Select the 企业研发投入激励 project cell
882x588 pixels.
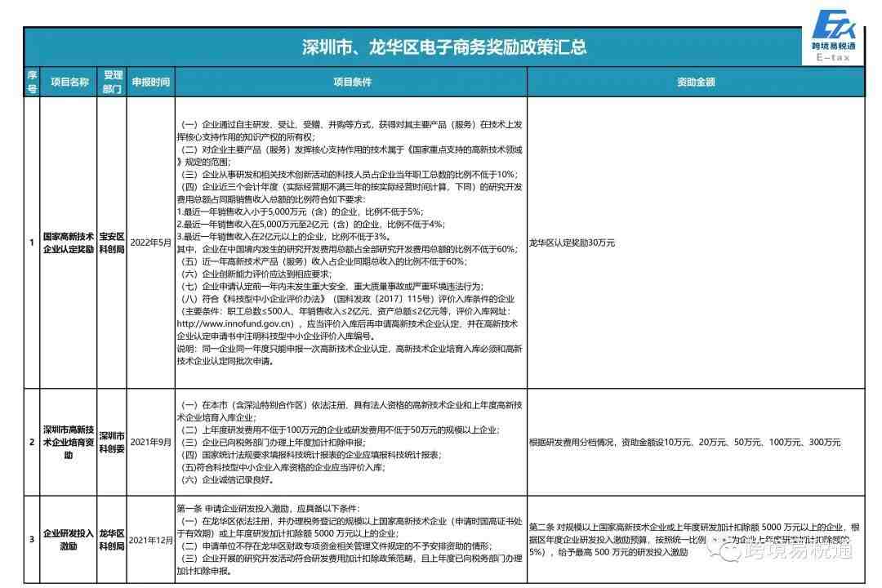pyautogui.click(x=69, y=539)
